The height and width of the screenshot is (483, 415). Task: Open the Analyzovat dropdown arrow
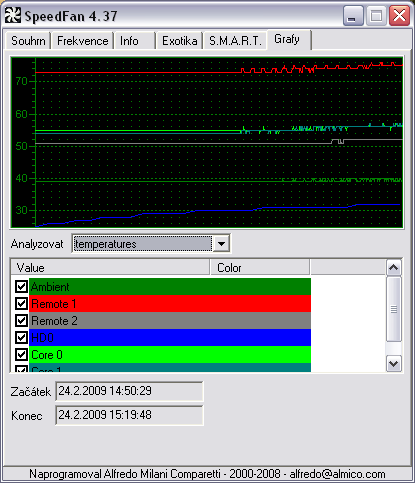point(221,244)
